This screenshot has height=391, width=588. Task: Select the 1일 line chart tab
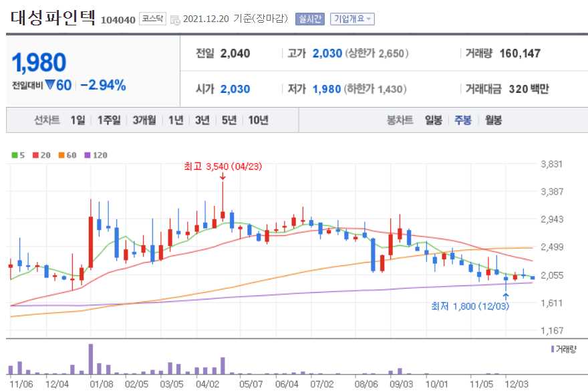78,120
